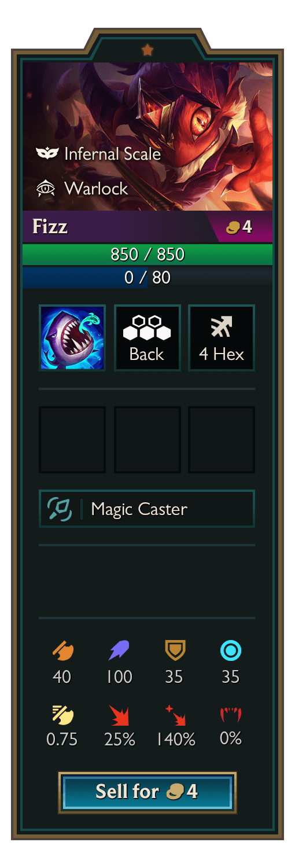
Task: Click the crit chance stat icon showing 25%
Action: click(x=119, y=715)
